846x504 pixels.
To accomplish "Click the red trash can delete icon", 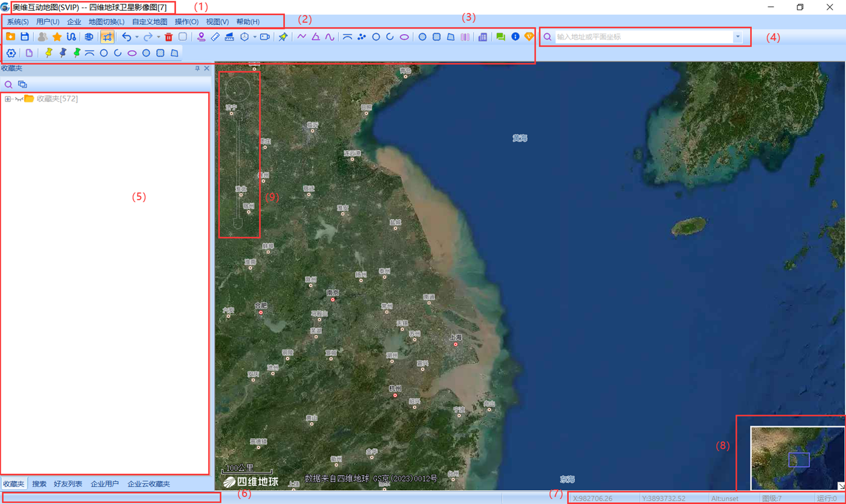I will (x=169, y=37).
